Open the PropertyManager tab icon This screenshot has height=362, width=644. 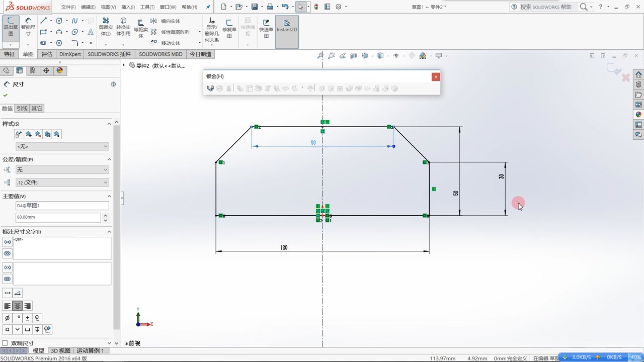(19, 71)
